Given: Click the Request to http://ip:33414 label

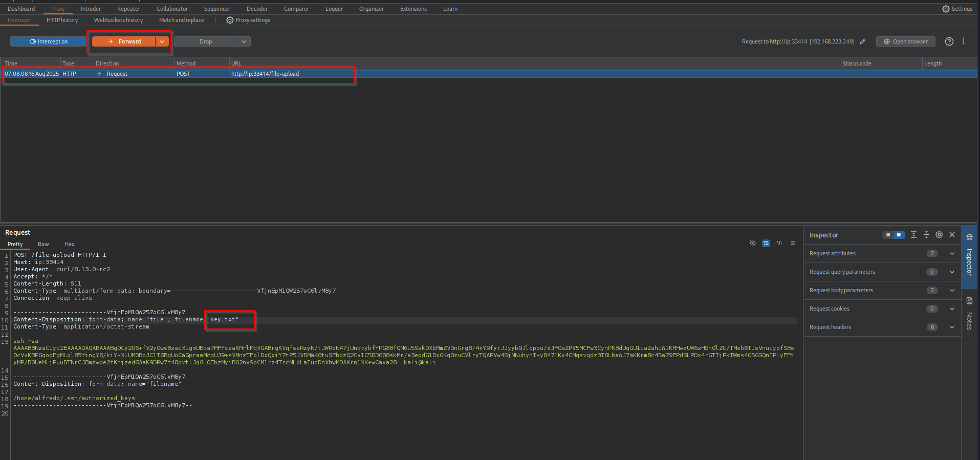Looking at the screenshot, I should (798, 41).
